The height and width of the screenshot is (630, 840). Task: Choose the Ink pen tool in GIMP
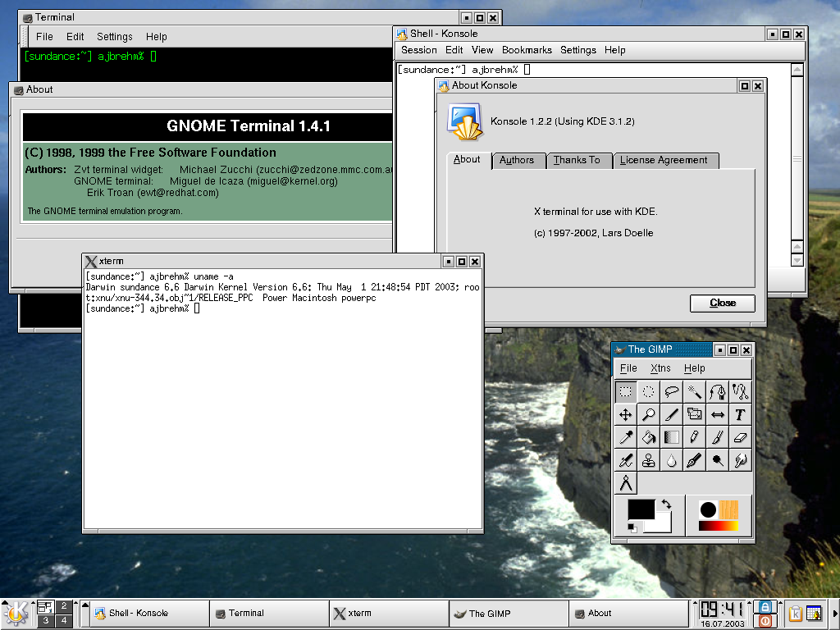coord(695,461)
